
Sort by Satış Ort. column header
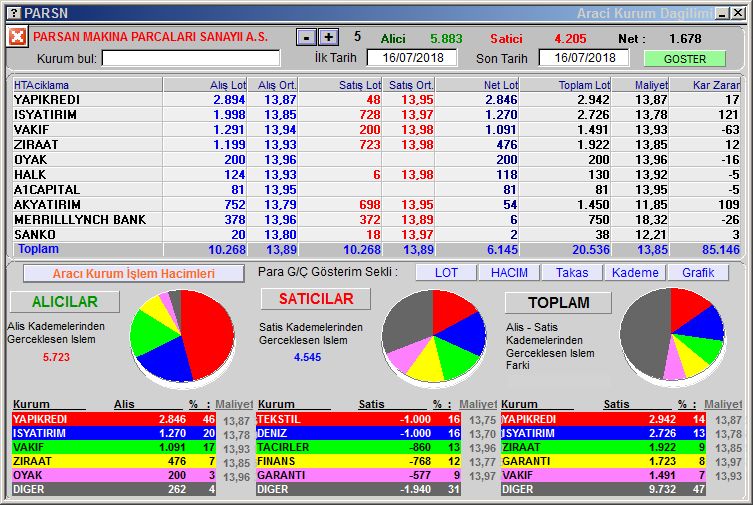click(409, 85)
